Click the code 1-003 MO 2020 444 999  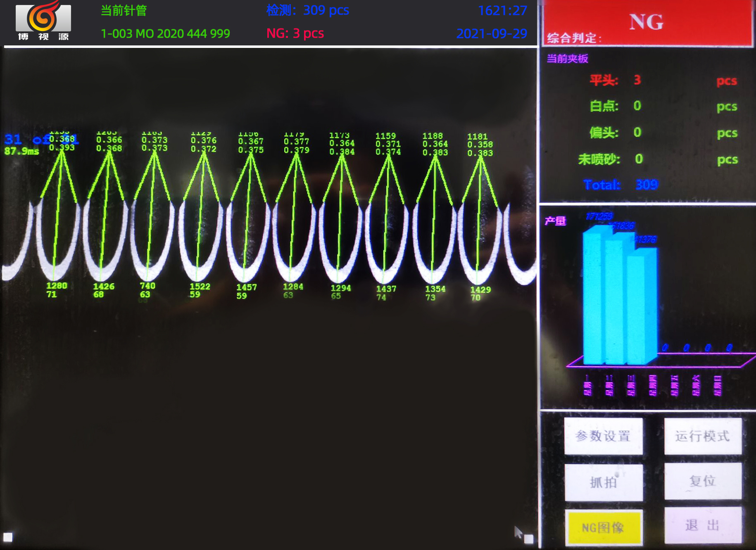pos(165,33)
